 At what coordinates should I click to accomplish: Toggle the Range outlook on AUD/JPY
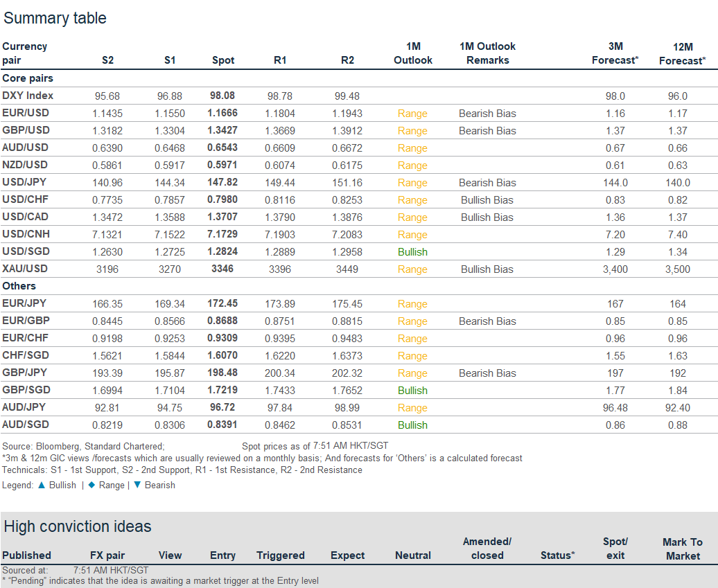tap(412, 407)
